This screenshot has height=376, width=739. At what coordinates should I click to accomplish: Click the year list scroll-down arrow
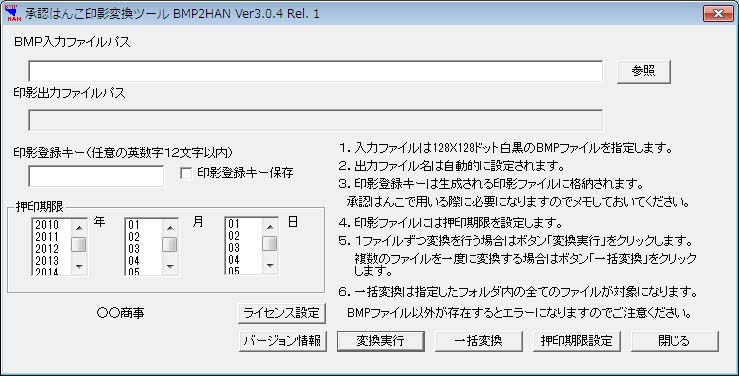79,267
